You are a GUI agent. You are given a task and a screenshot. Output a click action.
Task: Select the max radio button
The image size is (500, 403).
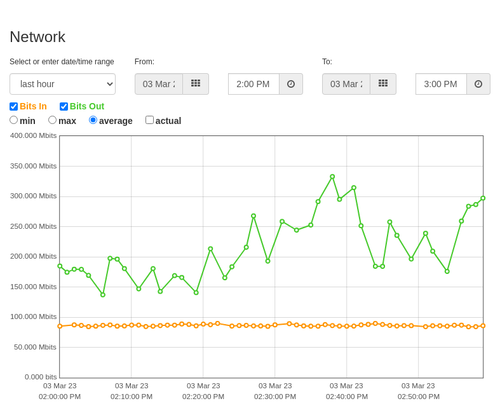click(52, 120)
